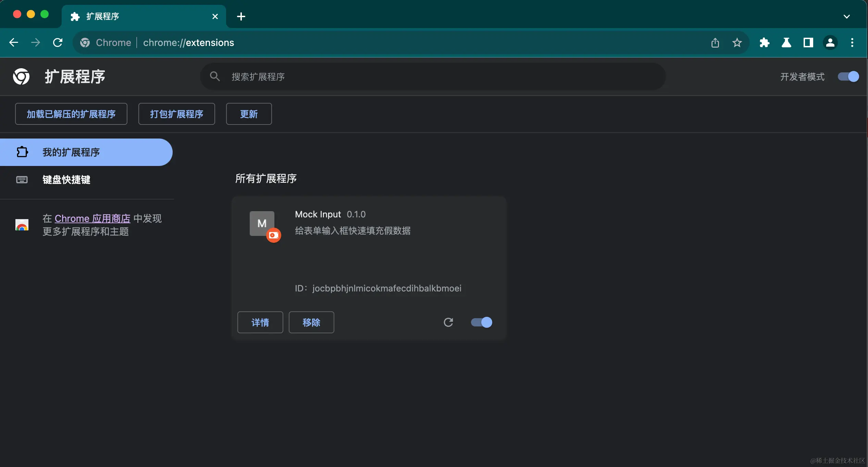
Task: Open 键盘快捷键 in the sidebar
Action: pos(66,180)
